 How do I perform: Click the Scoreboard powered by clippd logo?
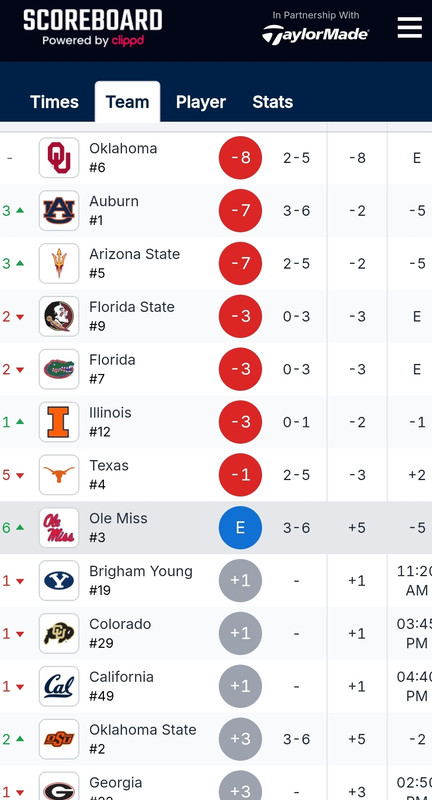coord(92,28)
